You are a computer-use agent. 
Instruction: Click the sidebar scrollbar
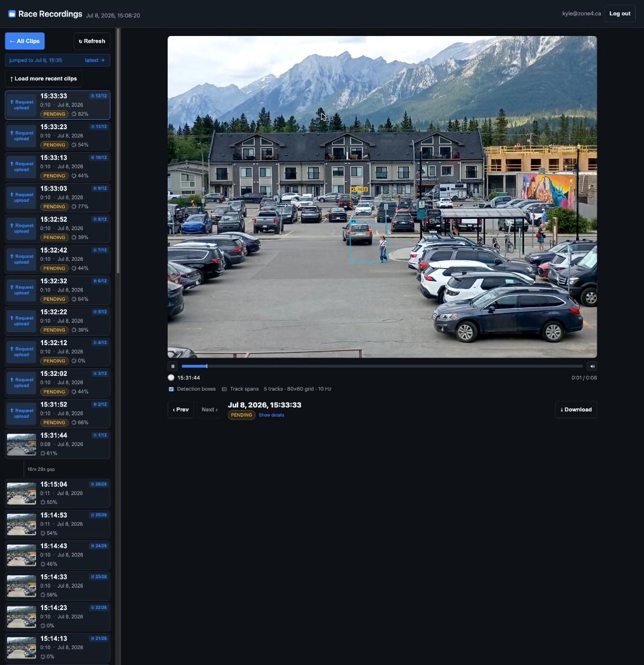[119, 151]
